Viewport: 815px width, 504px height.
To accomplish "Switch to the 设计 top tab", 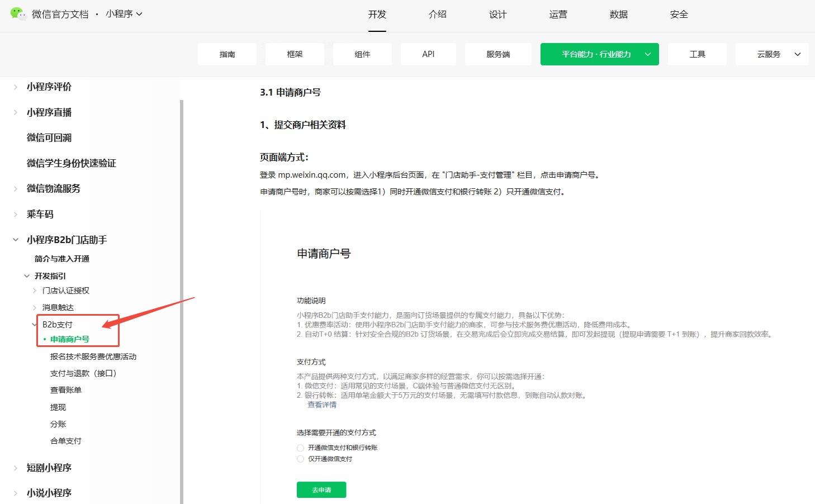I will coord(498,15).
